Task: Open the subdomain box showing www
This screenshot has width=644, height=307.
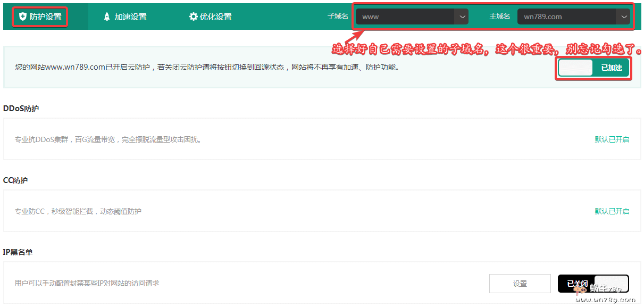Action: pyautogui.click(x=404, y=16)
